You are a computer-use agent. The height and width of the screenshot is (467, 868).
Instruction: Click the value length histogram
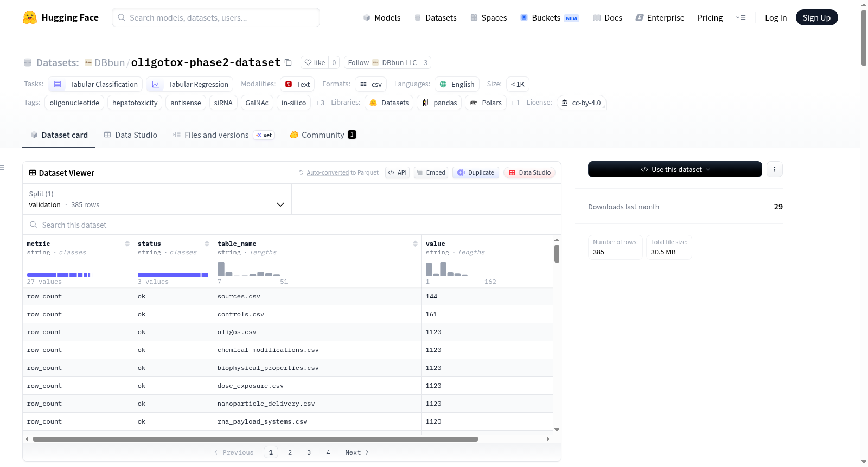click(x=461, y=269)
